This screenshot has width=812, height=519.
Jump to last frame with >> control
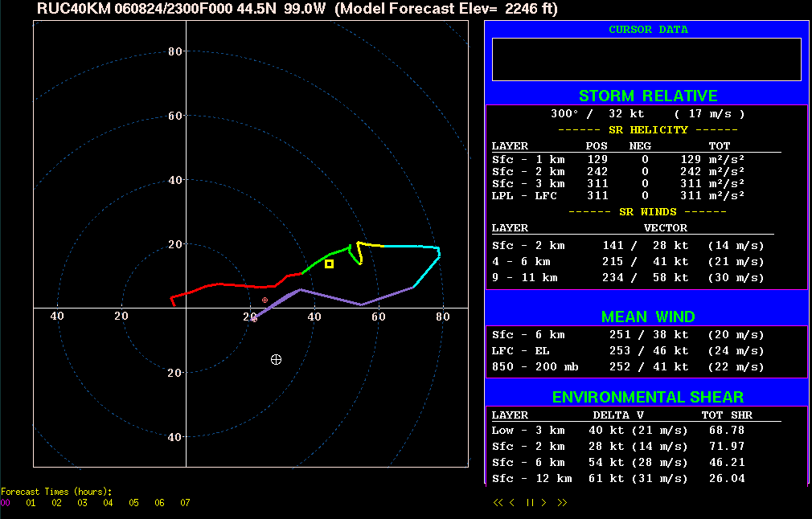click(562, 503)
